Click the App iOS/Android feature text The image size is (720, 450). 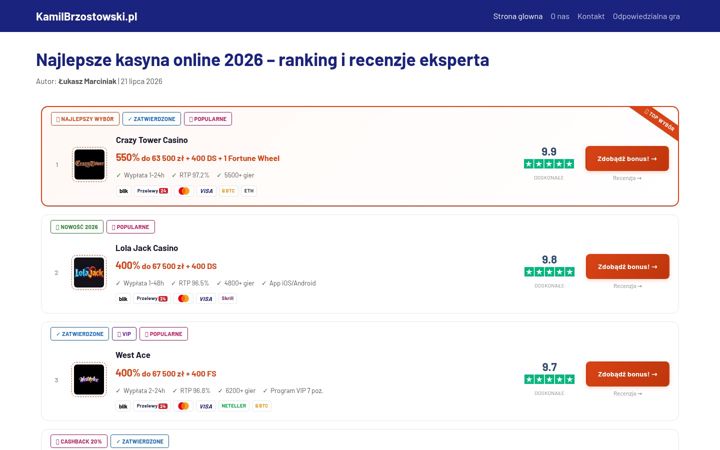click(289, 283)
